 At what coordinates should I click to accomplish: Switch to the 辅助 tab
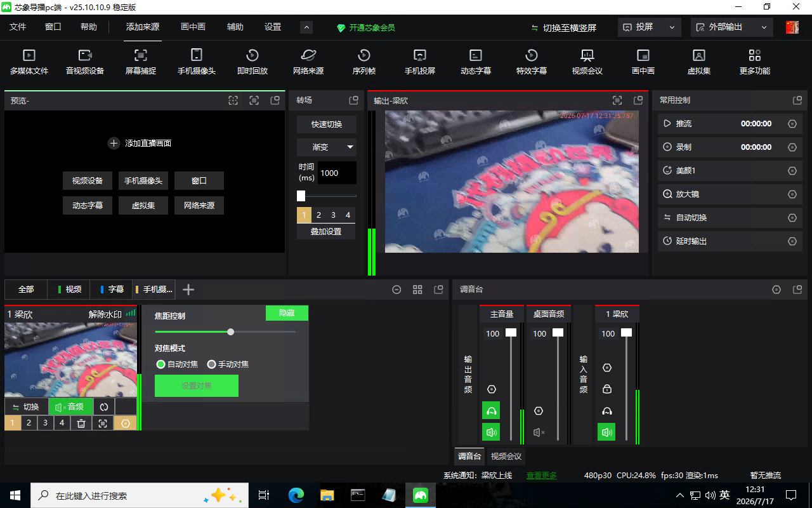point(235,27)
